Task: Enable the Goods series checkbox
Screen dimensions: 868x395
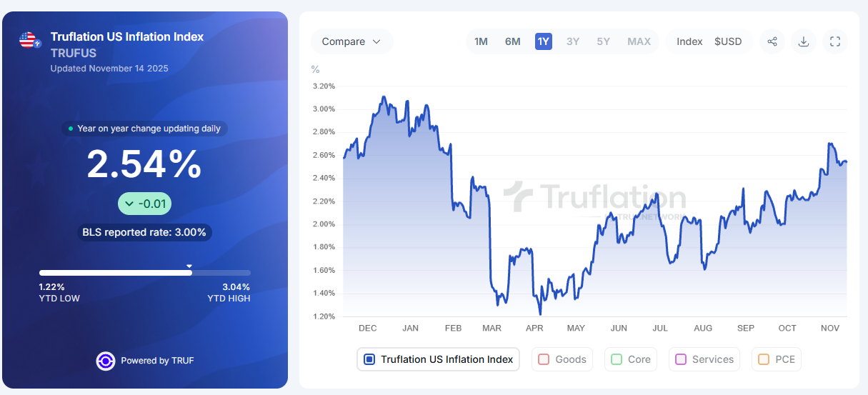Action: (x=543, y=359)
